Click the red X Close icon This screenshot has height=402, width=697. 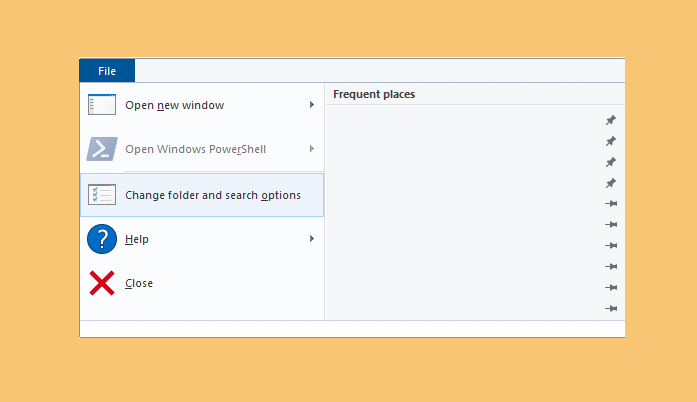(x=102, y=283)
